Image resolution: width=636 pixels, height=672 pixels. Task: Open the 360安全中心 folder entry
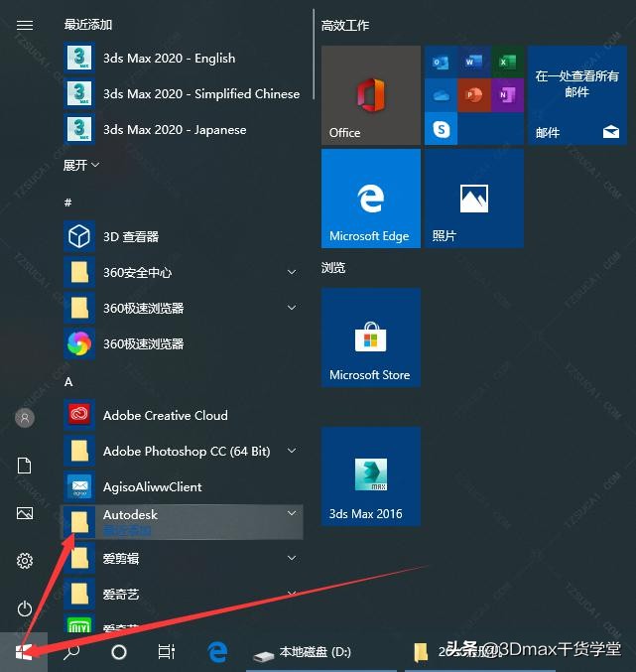[x=182, y=272]
